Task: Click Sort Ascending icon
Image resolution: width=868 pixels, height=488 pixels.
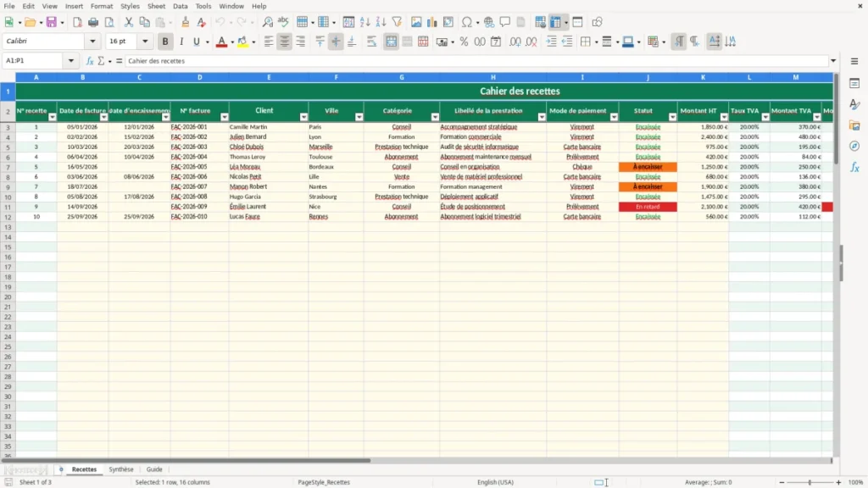Action: [364, 22]
